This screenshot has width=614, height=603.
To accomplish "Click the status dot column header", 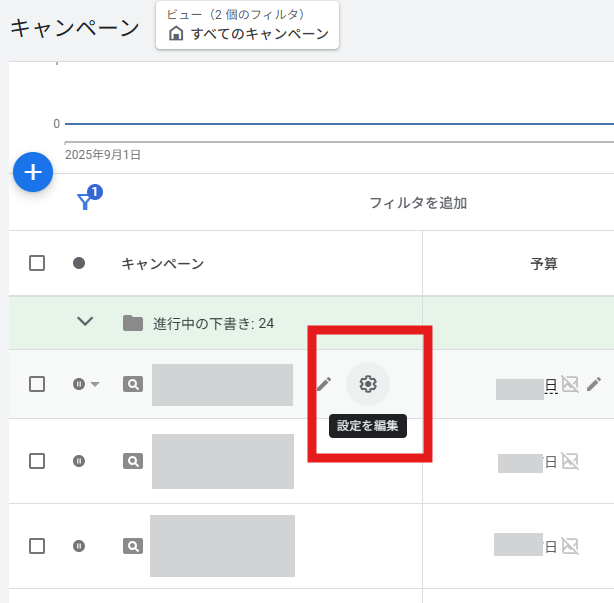I will pyautogui.click(x=79, y=263).
